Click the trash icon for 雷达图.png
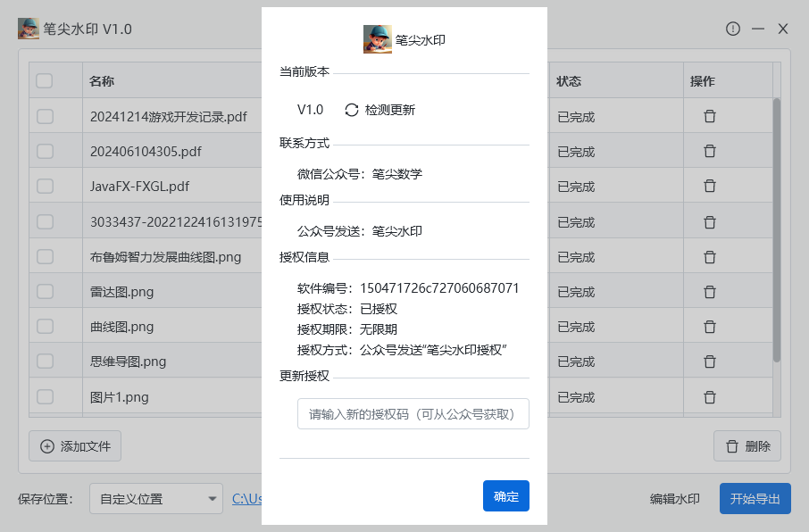Screen dimensions: 809x532 click(x=710, y=292)
